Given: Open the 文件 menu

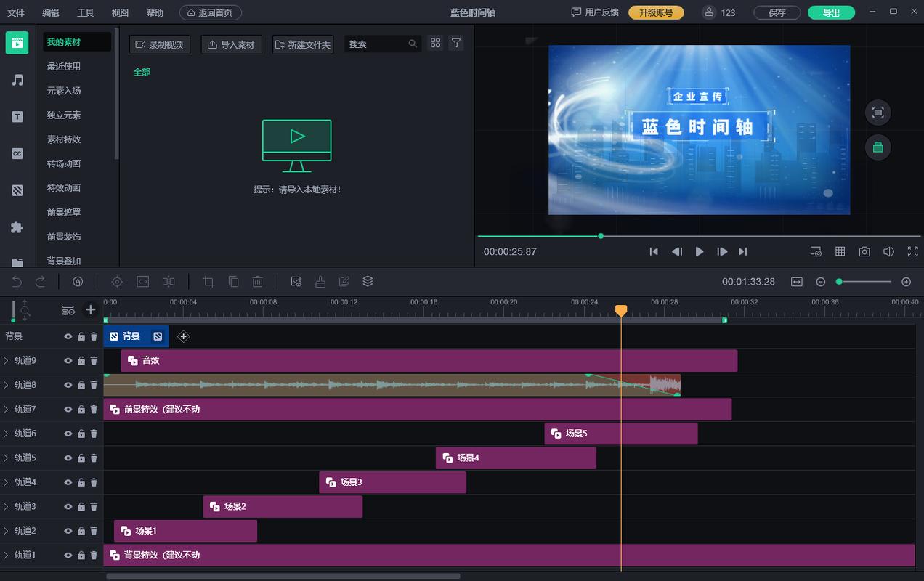Looking at the screenshot, I should [15, 13].
